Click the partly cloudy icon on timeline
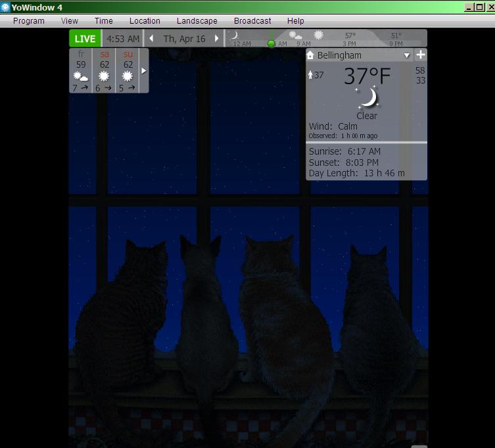 (295, 35)
